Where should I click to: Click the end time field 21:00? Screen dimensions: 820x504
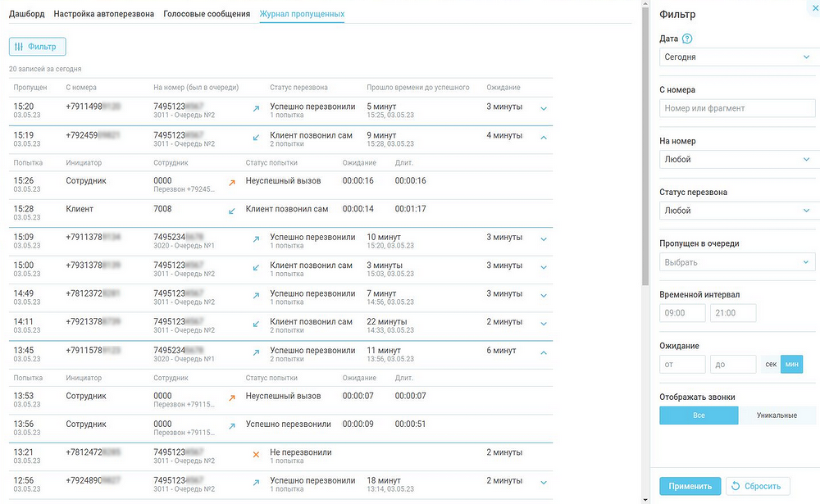tap(733, 313)
